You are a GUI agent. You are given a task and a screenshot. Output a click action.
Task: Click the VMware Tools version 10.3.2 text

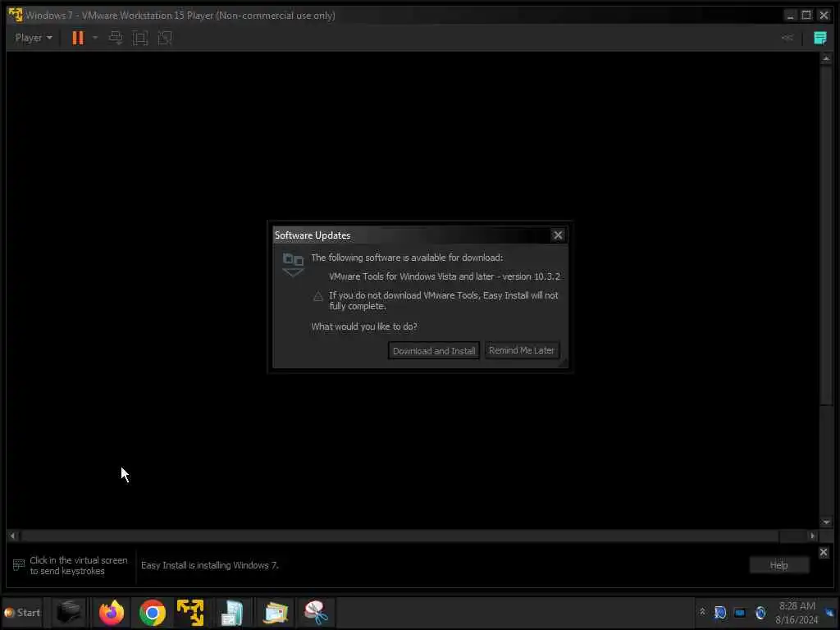(444, 276)
